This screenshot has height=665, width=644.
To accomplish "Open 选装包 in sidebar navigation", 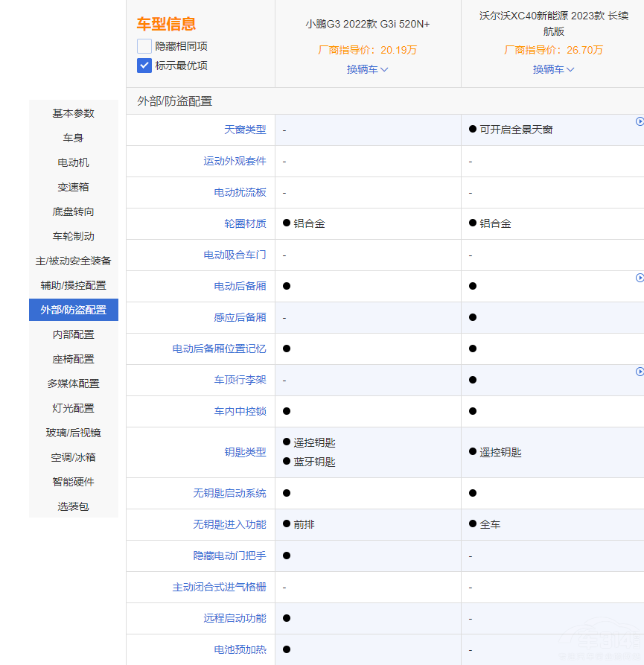I will [74, 506].
